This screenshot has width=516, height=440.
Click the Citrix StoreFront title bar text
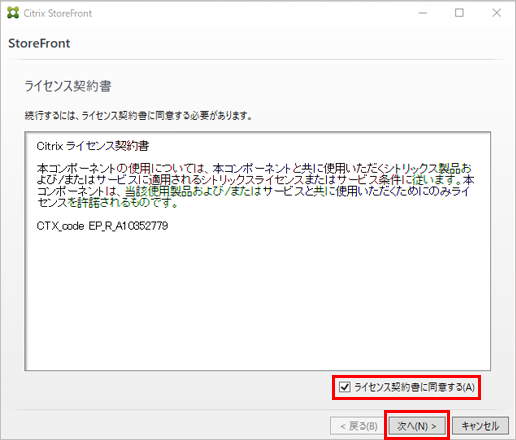click(57, 13)
